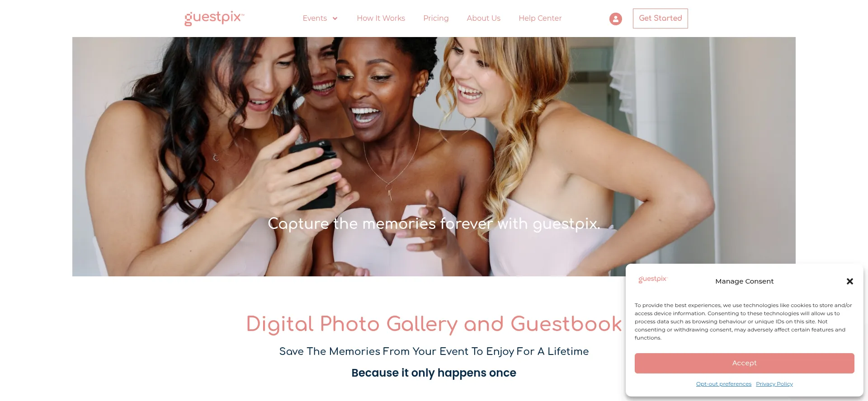
Task: Click the Capture the memories hero caption
Action: pyautogui.click(x=434, y=224)
